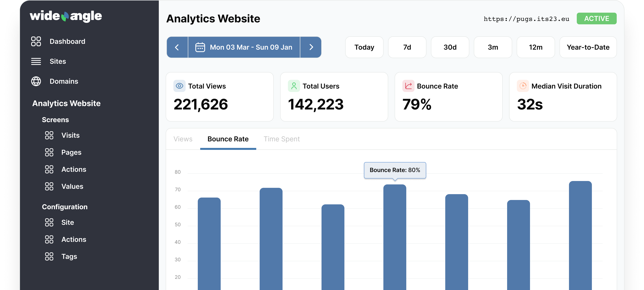Click the bar under the Bounce Rate tooltip
The height and width of the screenshot is (290, 644).
395,237
